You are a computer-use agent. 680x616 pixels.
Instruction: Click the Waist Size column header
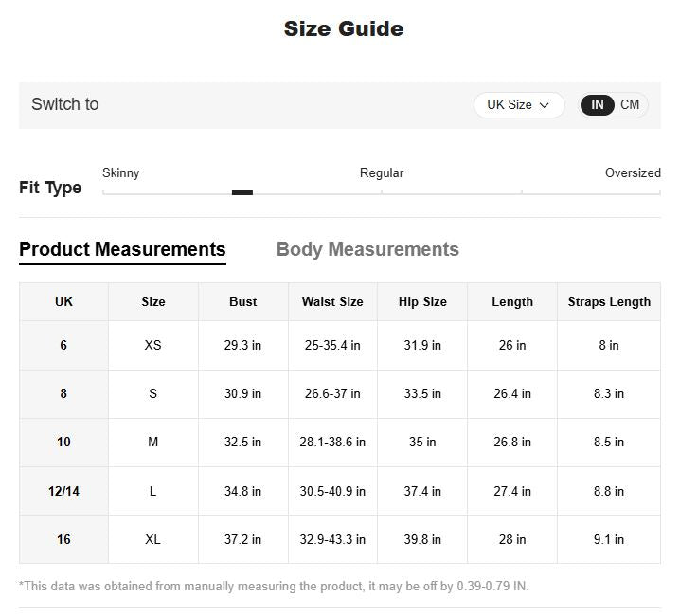pyautogui.click(x=332, y=301)
